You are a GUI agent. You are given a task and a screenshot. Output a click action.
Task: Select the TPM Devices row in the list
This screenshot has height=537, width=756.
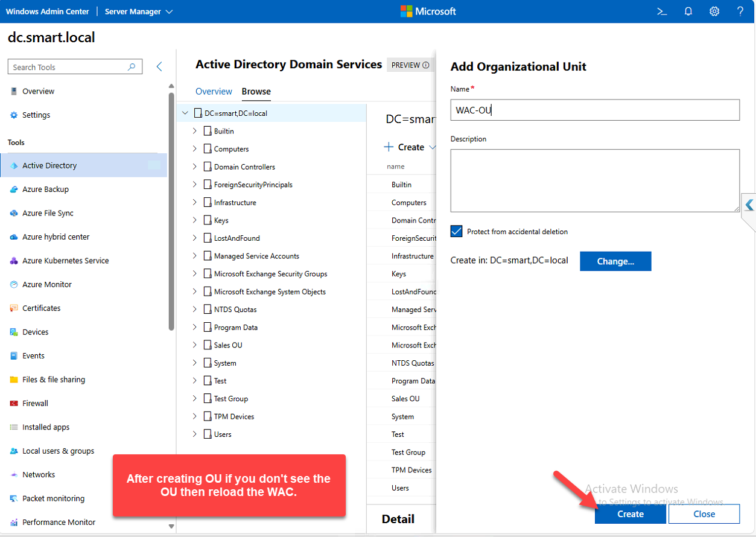coord(401,470)
